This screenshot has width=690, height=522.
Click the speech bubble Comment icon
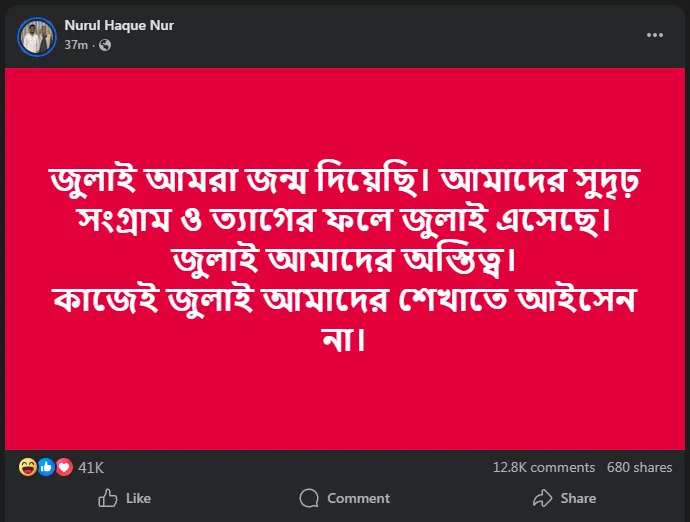coord(309,498)
